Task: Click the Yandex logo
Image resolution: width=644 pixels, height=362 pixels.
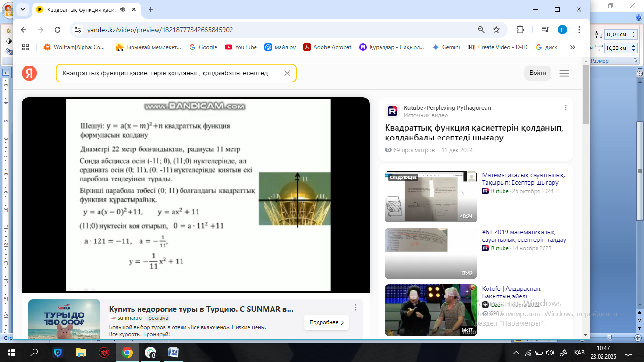Action: tap(29, 73)
